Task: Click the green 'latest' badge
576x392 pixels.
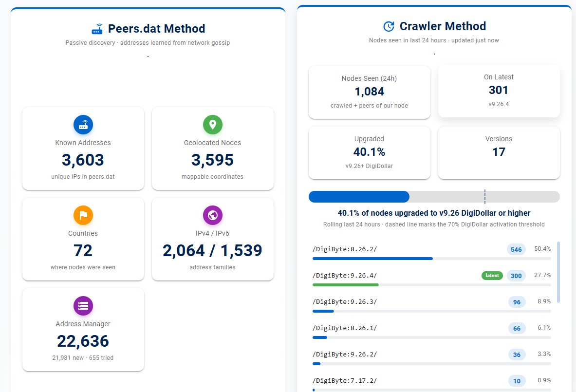Action: click(492, 276)
